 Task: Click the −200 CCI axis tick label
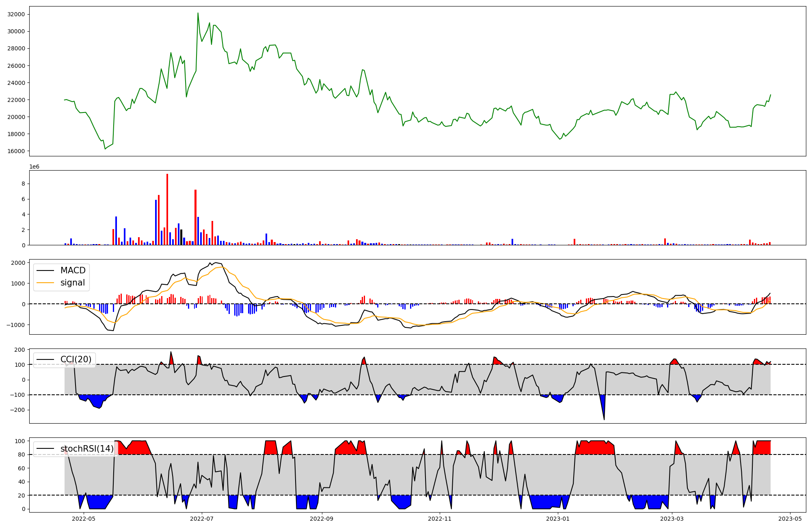point(17,410)
